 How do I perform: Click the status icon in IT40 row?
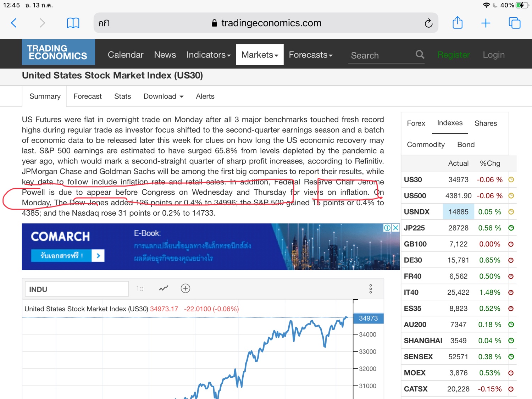point(511,293)
